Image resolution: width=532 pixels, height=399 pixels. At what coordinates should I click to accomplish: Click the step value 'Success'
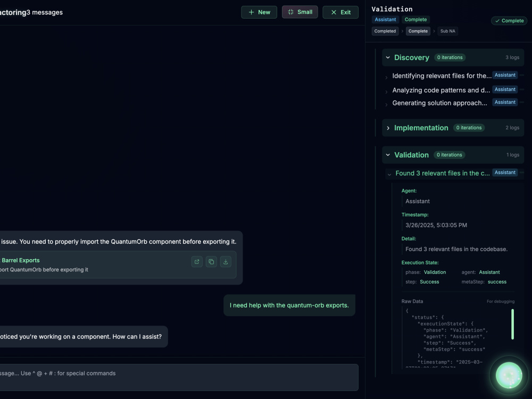click(429, 282)
